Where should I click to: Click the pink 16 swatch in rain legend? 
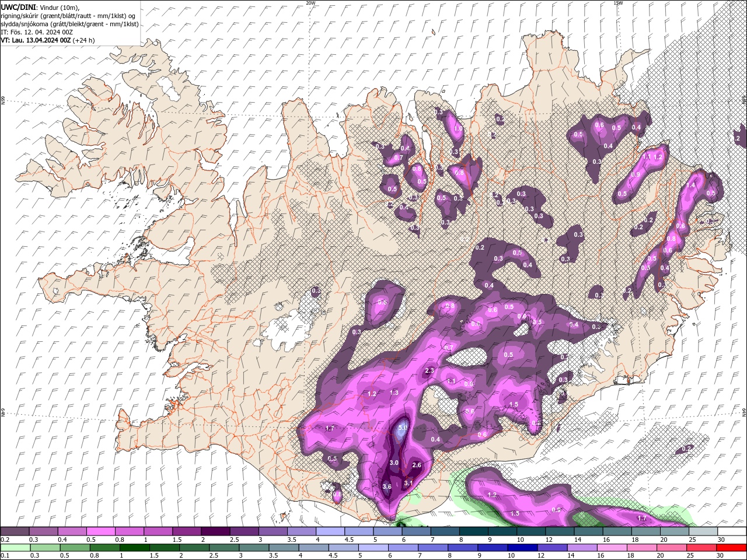tap(612, 547)
